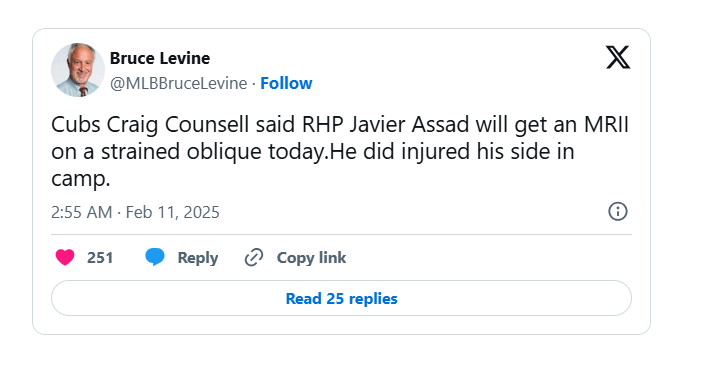Select the Reply text label

[x=198, y=258]
